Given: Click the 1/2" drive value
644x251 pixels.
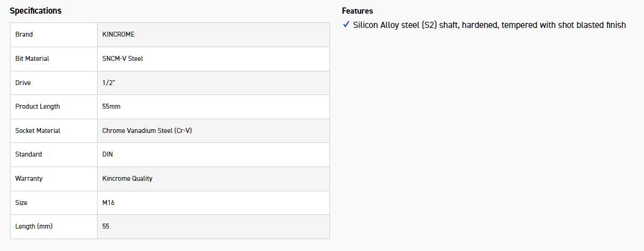Looking at the screenshot, I should point(108,83).
